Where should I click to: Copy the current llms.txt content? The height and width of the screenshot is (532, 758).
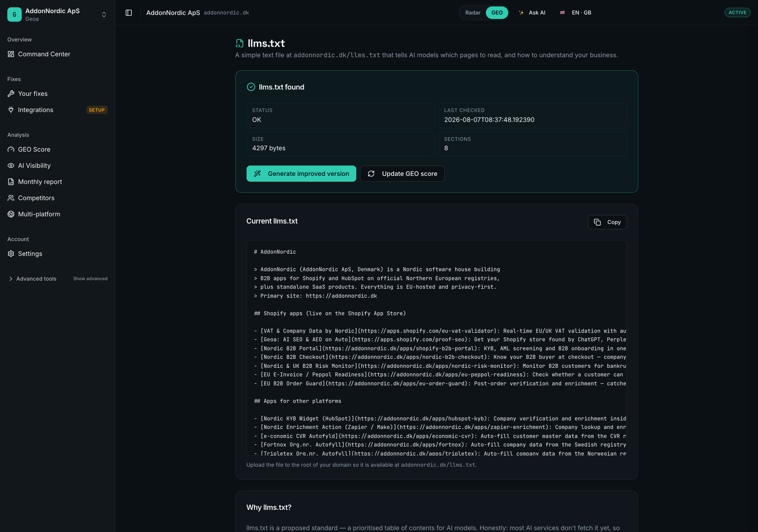[x=607, y=222]
